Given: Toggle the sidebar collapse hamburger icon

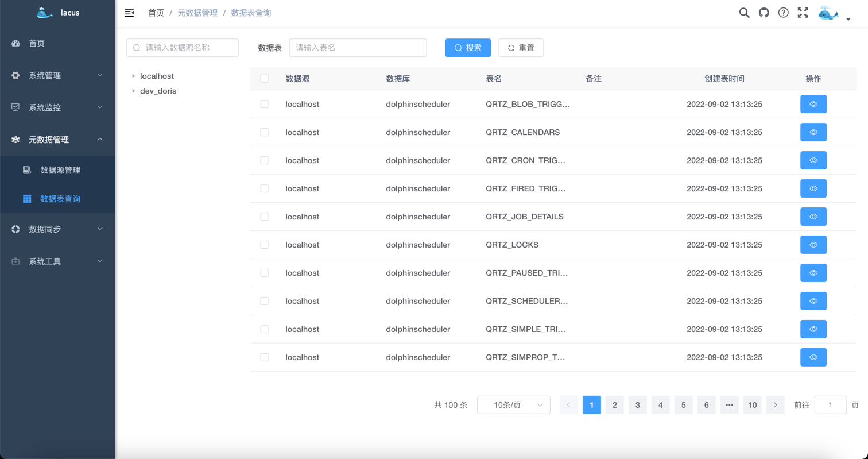Looking at the screenshot, I should pos(129,13).
